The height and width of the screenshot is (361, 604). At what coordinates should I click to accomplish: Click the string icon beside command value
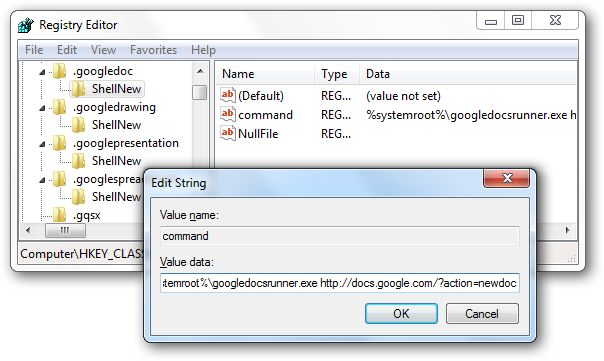[x=228, y=114]
